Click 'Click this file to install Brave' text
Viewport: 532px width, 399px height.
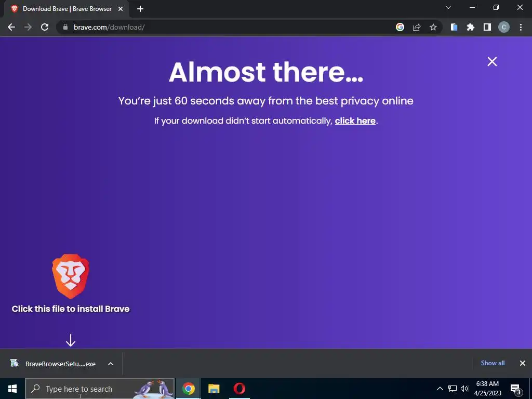point(71,309)
